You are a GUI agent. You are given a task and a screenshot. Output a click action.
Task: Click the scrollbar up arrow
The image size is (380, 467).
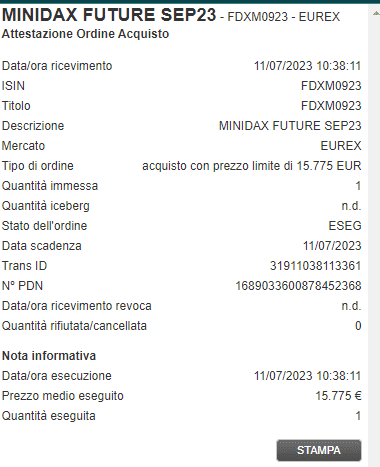(x=376, y=13)
